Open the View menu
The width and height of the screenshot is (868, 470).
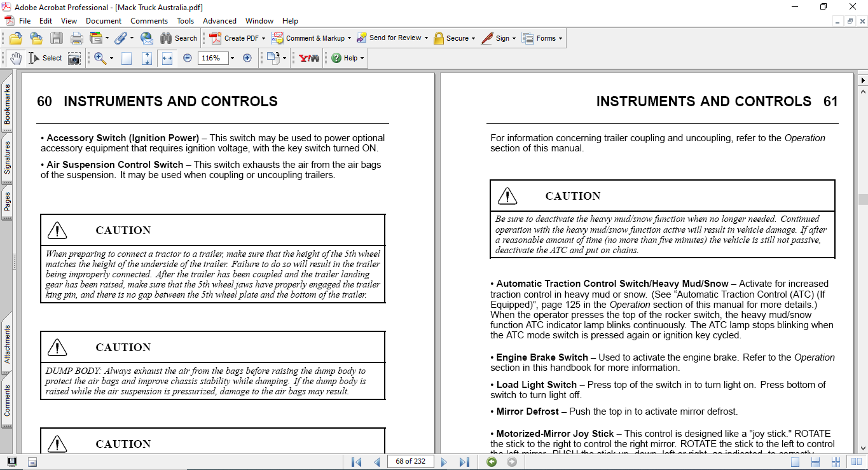[x=69, y=21]
